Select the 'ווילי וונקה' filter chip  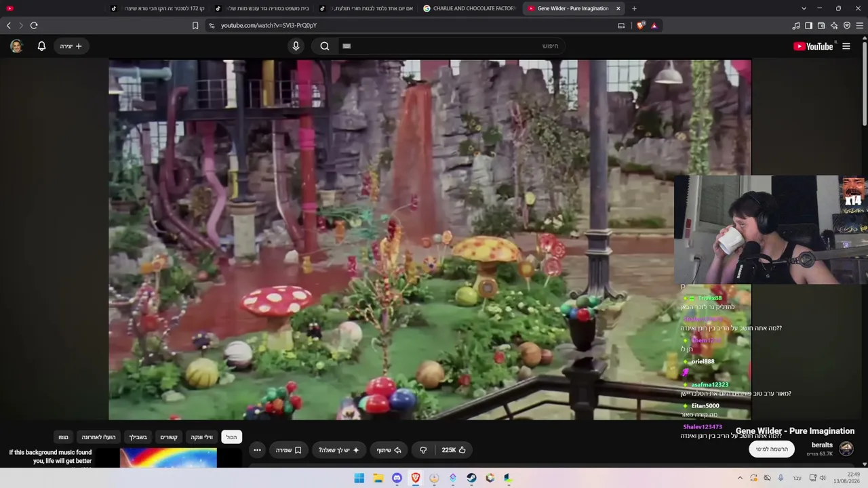[x=201, y=437]
